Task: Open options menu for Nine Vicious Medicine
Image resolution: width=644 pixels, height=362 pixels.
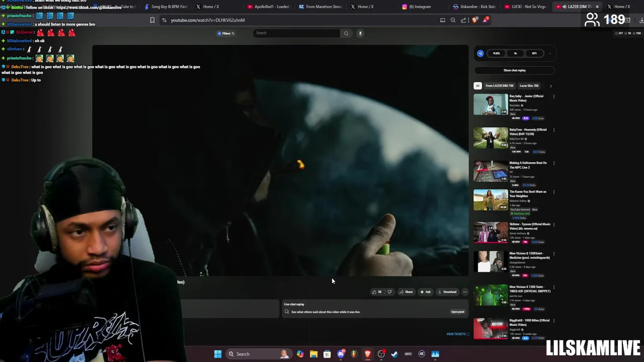Action: pos(554,254)
